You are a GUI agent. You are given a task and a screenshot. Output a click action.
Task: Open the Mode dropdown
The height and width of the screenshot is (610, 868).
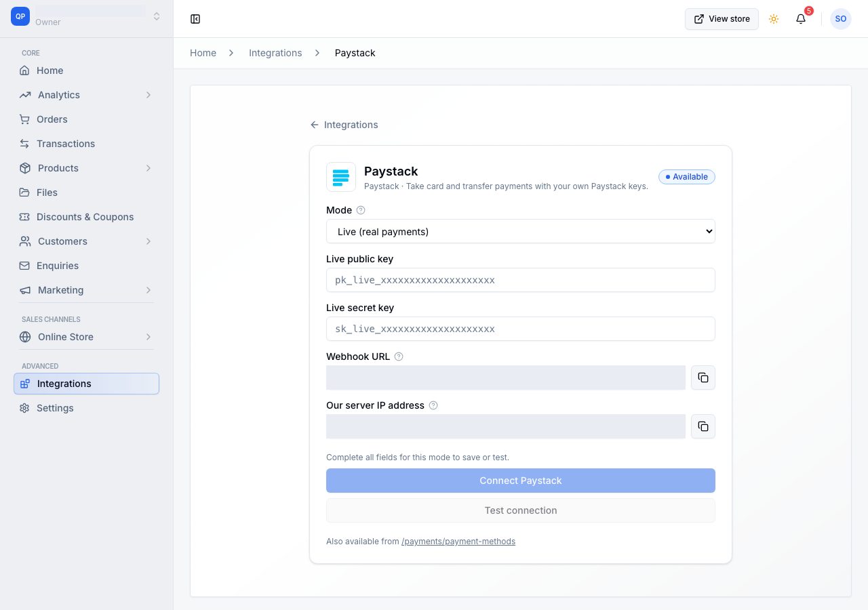pos(521,231)
